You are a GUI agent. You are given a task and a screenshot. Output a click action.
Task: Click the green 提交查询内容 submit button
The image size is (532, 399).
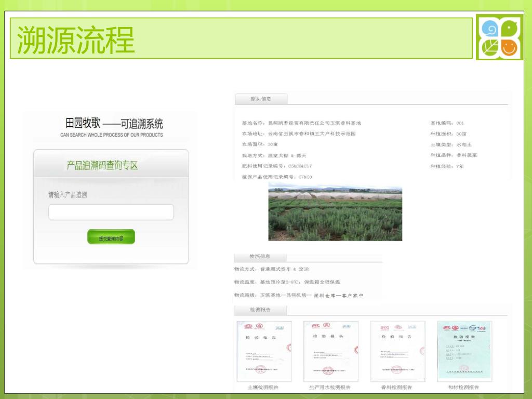111,237
